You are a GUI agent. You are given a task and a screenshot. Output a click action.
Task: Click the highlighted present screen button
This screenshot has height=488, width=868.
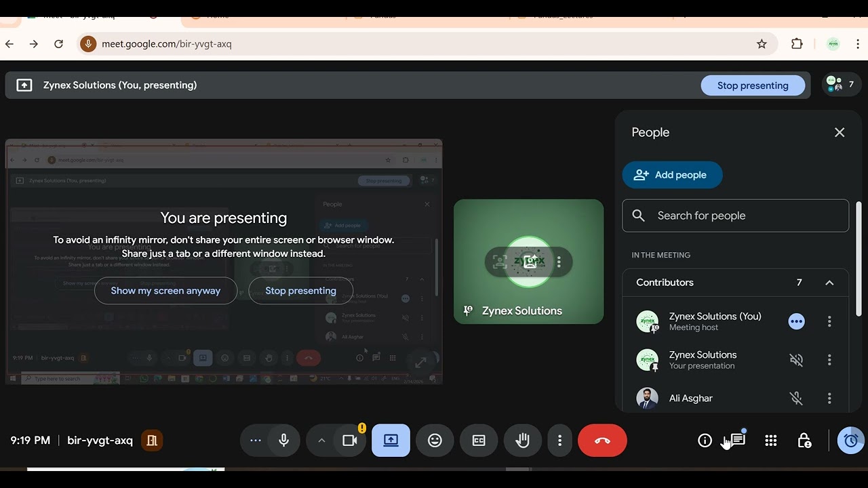click(x=391, y=441)
